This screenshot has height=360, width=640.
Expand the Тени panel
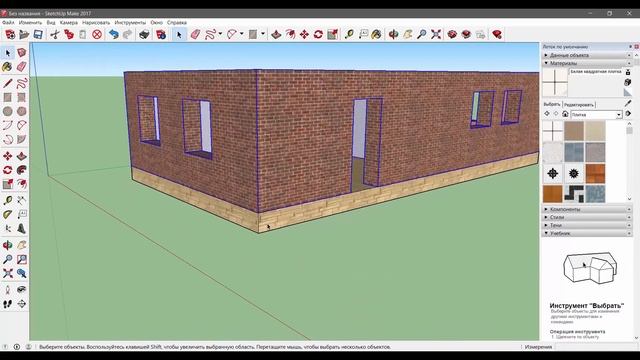click(x=587, y=225)
